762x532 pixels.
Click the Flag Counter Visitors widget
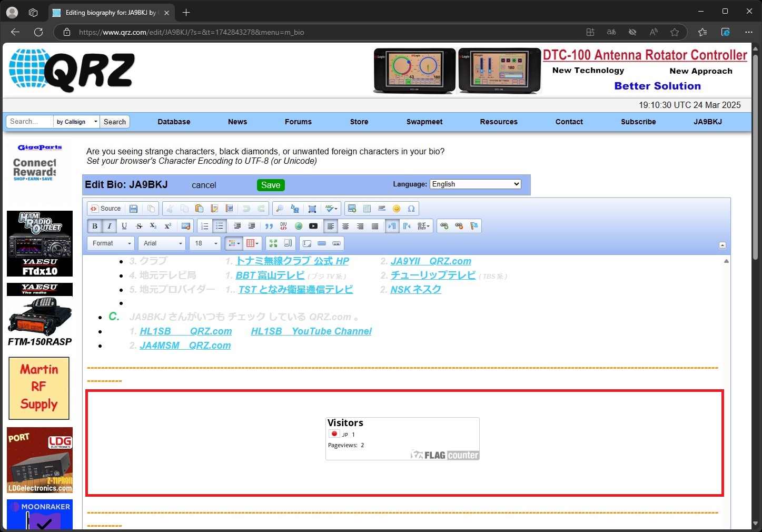coord(402,439)
